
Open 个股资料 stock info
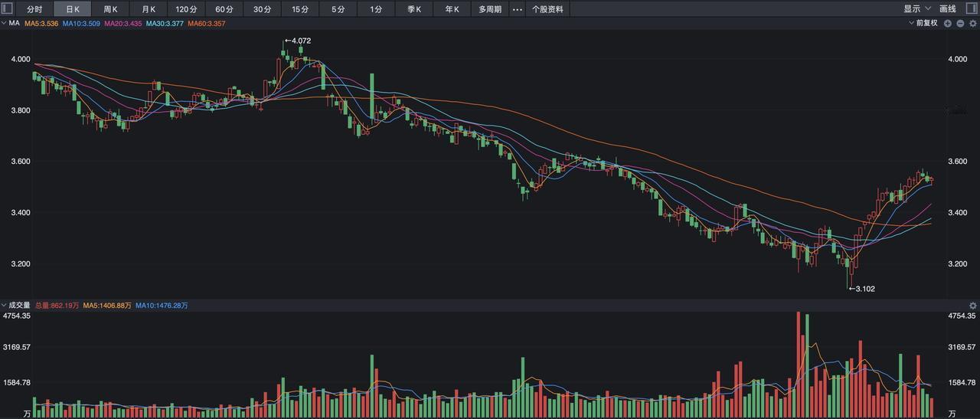pos(547,9)
